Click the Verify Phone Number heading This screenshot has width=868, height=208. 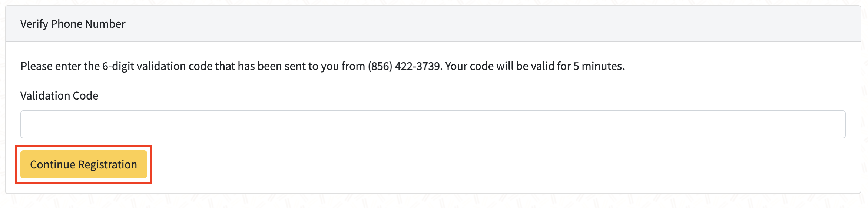coord(73,24)
